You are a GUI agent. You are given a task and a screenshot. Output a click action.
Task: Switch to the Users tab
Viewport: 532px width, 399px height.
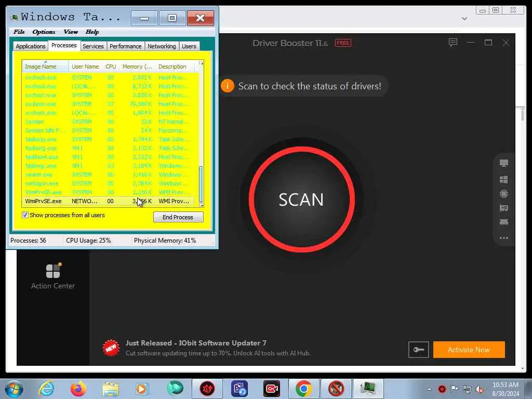[189, 46]
